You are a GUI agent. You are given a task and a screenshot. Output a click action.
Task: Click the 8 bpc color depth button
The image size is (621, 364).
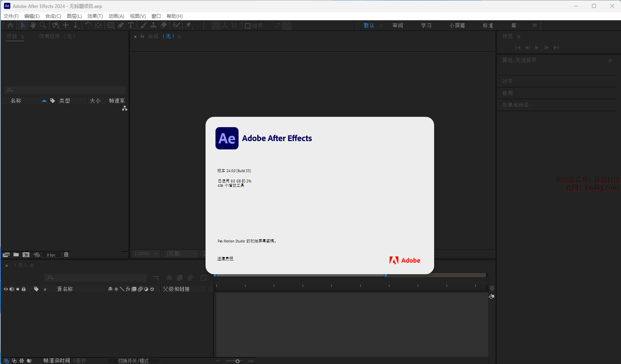point(51,255)
